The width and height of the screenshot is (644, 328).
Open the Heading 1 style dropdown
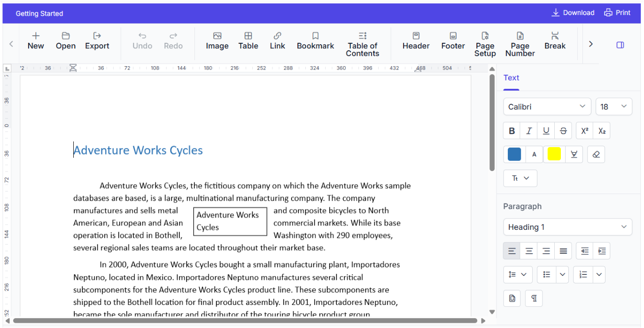(567, 227)
